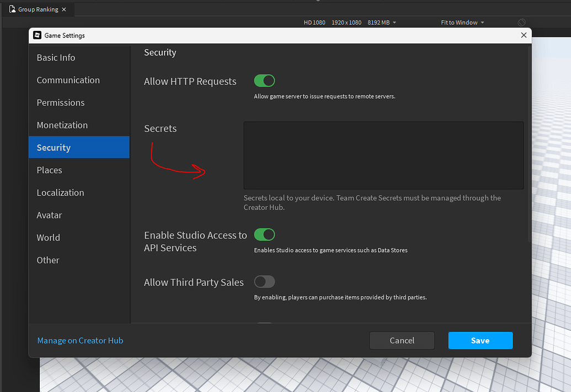
Task: Click the device rotate icon near Fit to Window
Action: coord(521,23)
